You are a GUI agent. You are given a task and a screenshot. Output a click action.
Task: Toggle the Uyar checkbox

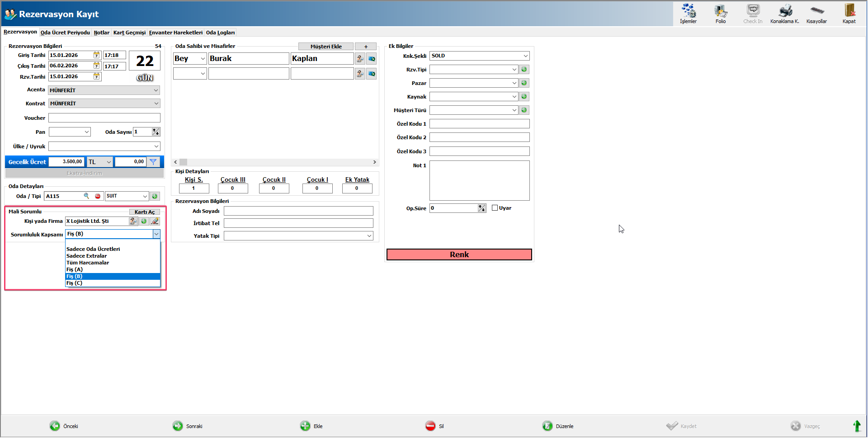[495, 208]
